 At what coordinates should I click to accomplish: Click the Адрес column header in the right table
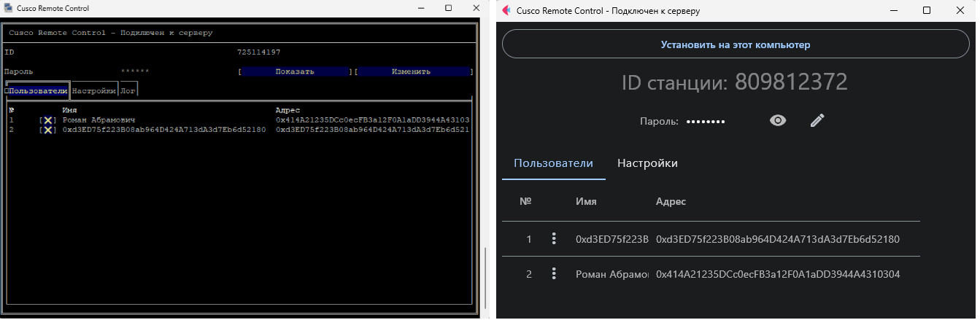(x=671, y=202)
